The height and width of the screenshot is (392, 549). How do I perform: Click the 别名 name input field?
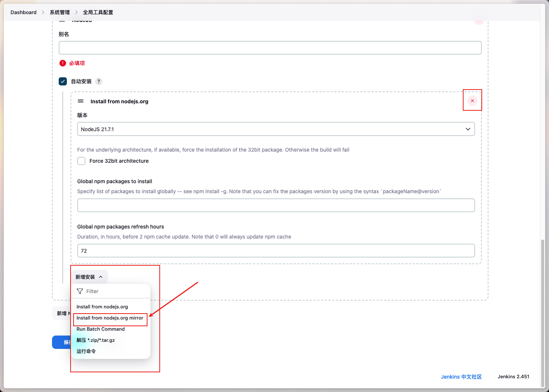pos(270,48)
